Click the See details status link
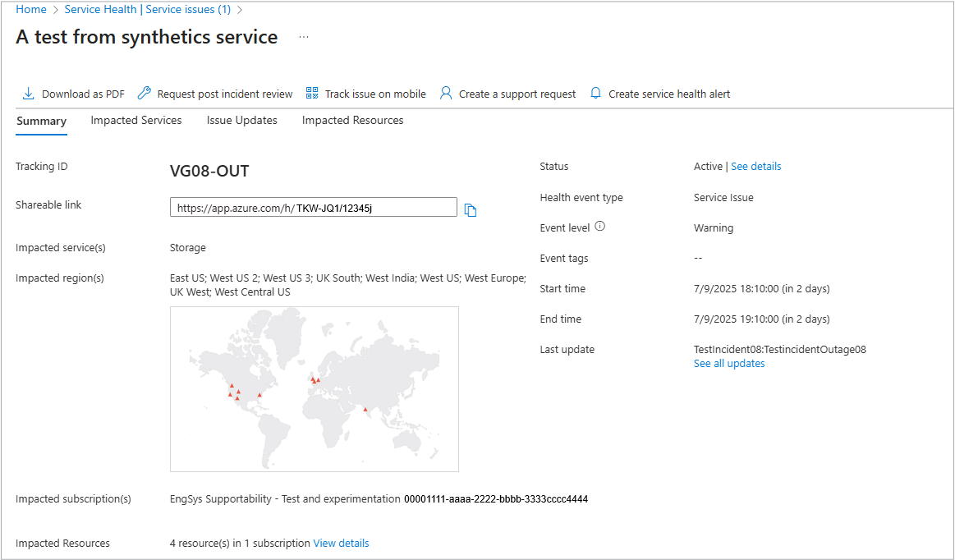The image size is (955, 560). (756, 167)
